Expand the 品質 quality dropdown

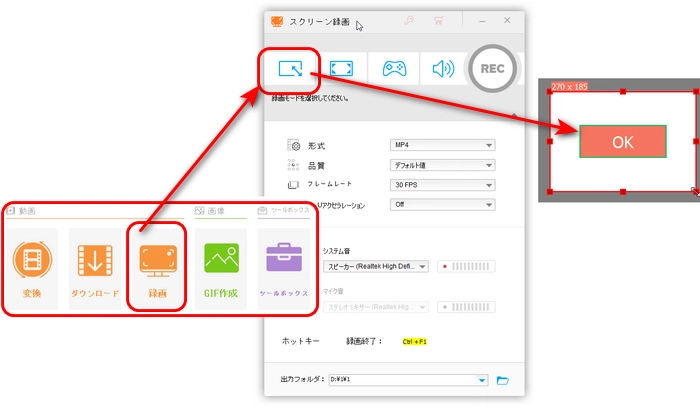(442, 165)
